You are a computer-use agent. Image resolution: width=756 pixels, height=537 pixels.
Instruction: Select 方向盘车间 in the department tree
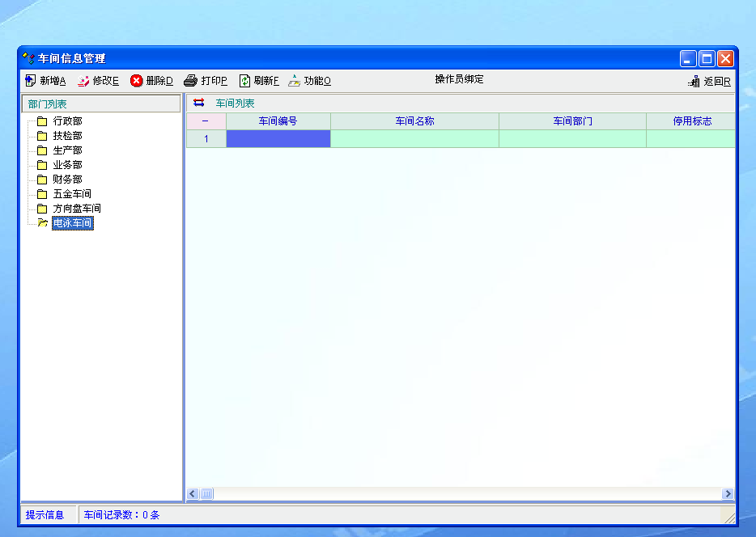click(x=76, y=209)
